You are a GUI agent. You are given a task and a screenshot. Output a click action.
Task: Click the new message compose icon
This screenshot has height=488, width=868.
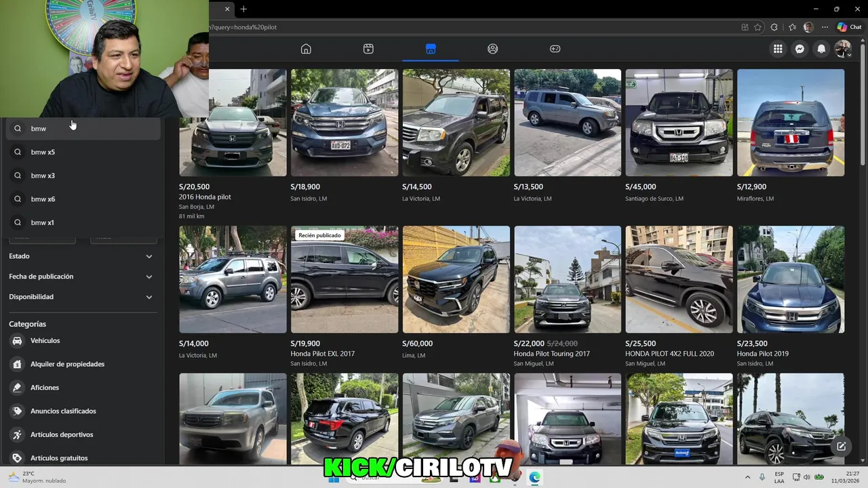[841, 446]
